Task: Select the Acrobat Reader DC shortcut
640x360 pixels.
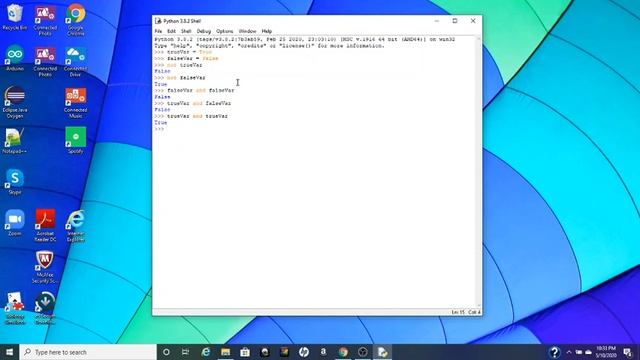Action: (45, 225)
